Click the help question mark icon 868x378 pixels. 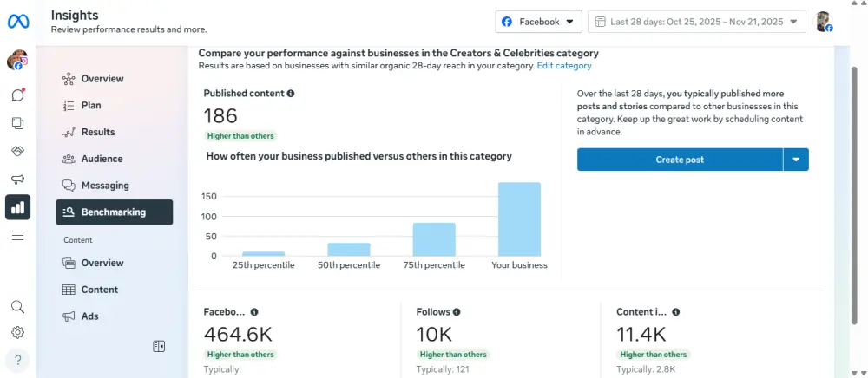17,360
